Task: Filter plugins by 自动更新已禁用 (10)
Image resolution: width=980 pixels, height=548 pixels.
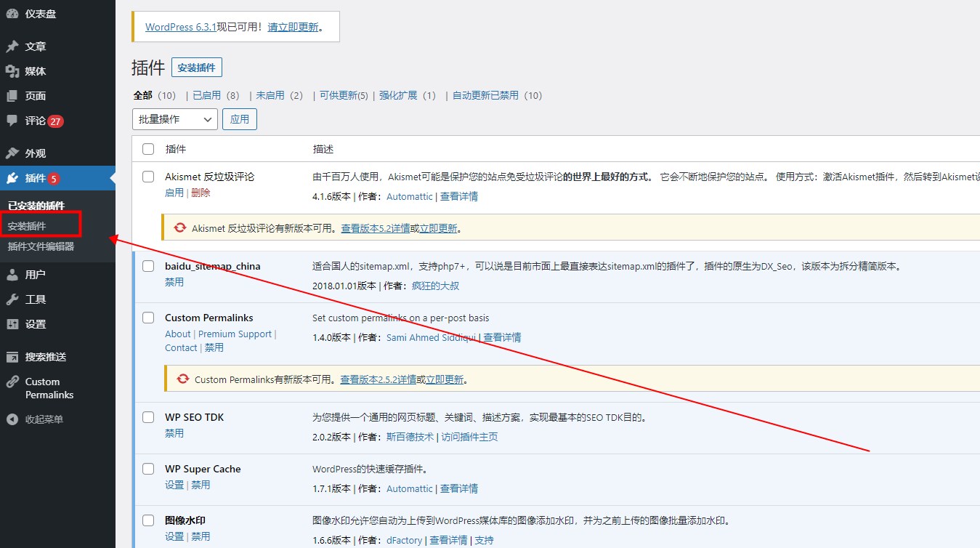Action: click(498, 95)
